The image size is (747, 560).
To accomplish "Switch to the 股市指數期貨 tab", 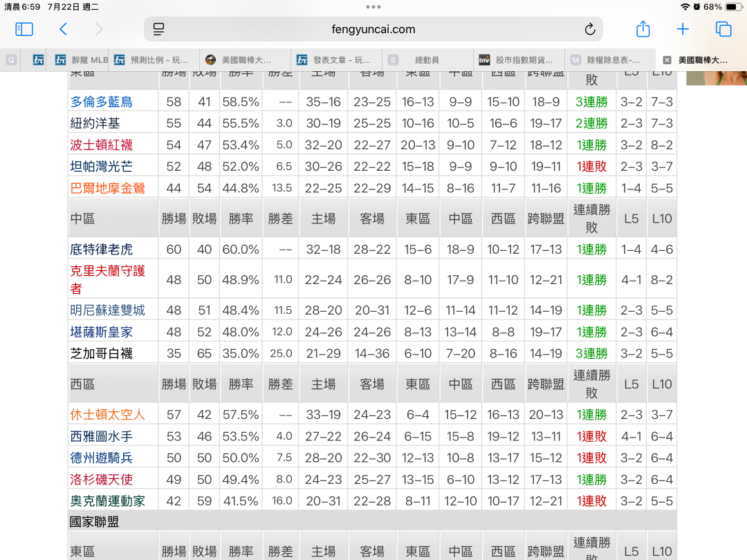I will pos(519,60).
